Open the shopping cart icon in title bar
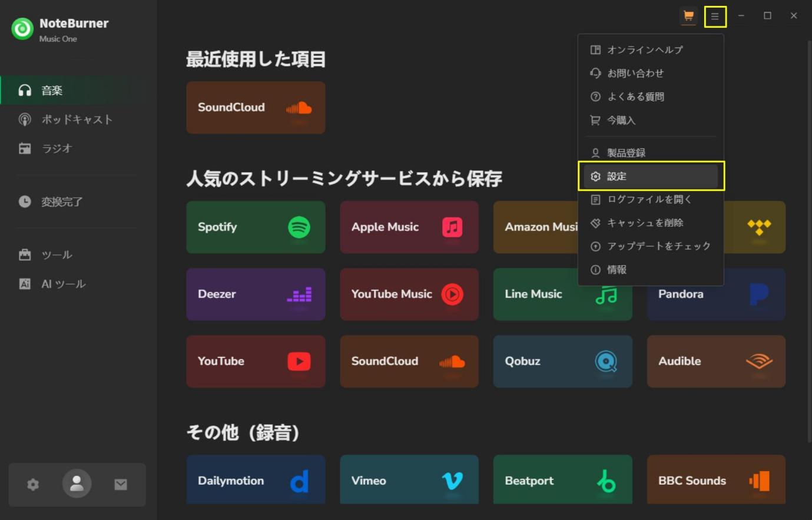812x520 pixels. coord(688,16)
